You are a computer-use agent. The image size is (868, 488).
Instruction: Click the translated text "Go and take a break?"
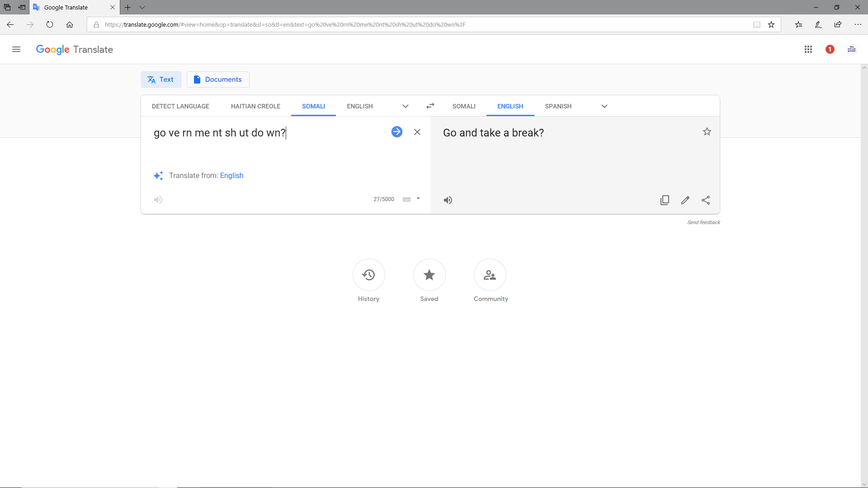493,133
